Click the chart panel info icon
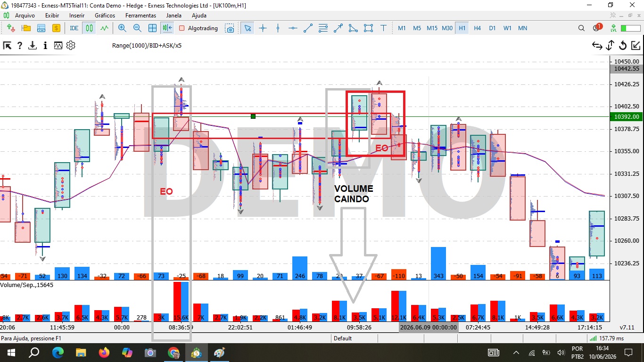The width and height of the screenshot is (644, 362). pos(45,46)
